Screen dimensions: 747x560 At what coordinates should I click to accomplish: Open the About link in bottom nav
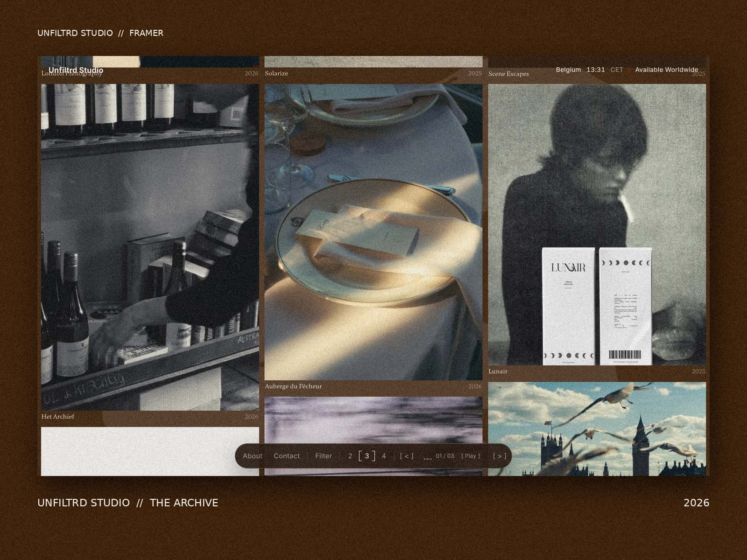coord(252,456)
